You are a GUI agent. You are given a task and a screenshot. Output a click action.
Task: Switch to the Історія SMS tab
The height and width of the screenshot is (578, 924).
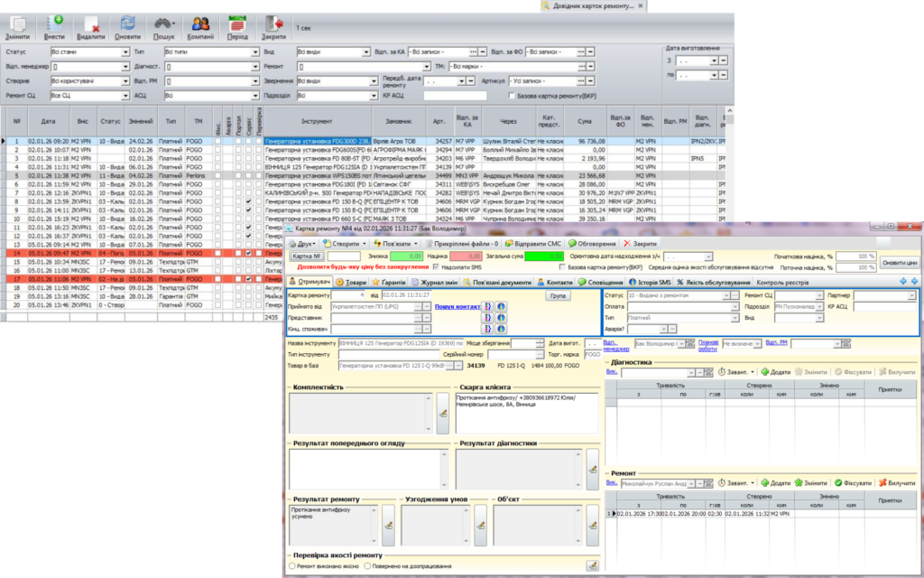(x=650, y=283)
